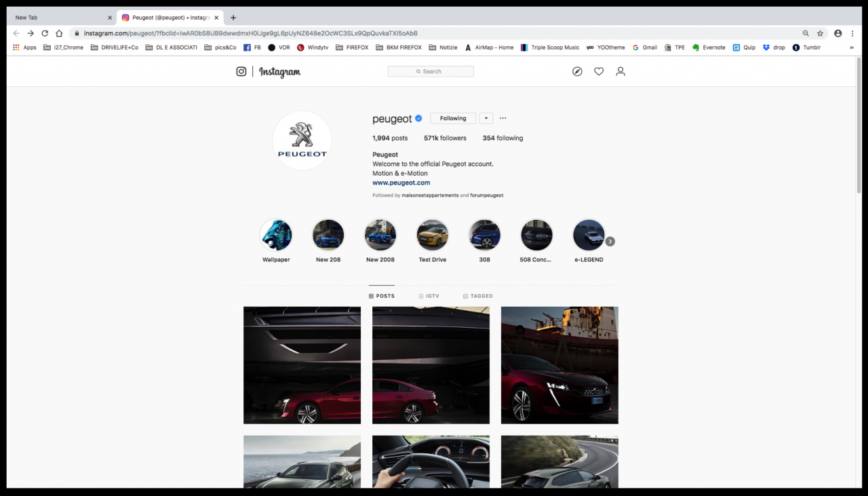Open the www.peugeot.com link
This screenshot has height=496, width=868.
pos(401,183)
